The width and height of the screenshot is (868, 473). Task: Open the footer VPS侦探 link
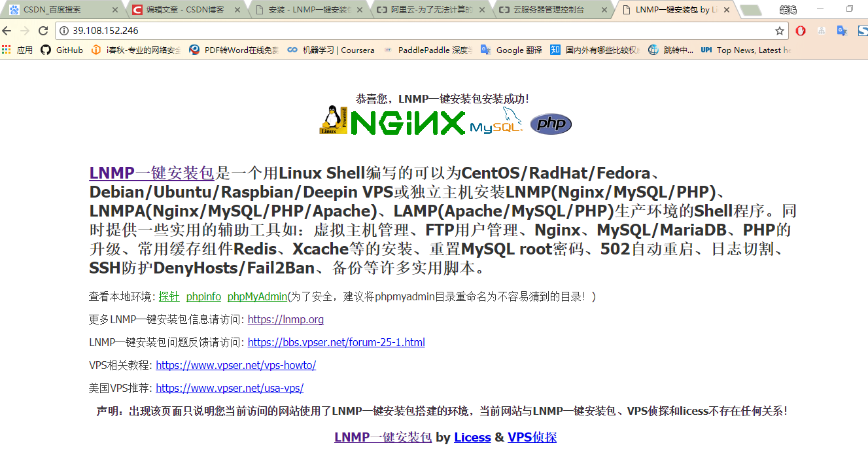pos(532,438)
